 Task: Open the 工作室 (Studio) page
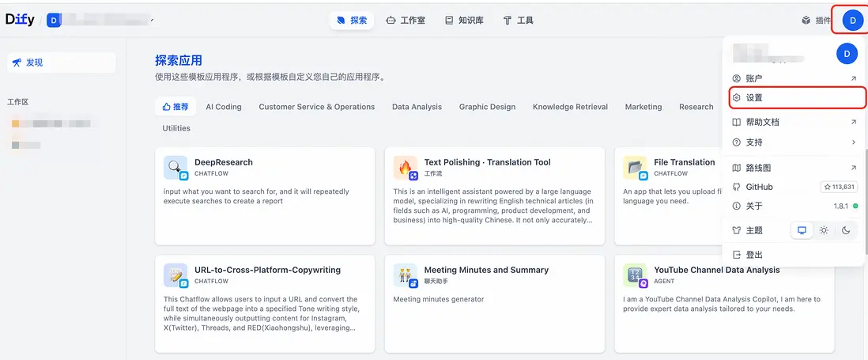[406, 21]
